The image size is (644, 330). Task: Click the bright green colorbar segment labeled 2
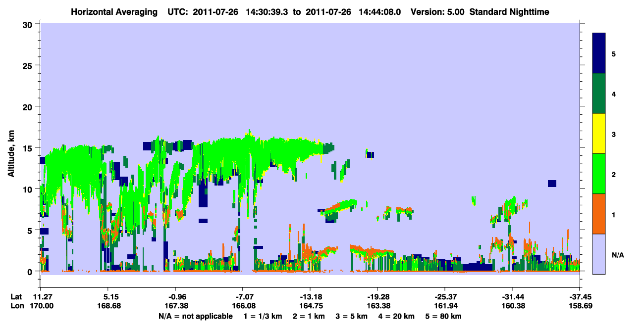599,174
